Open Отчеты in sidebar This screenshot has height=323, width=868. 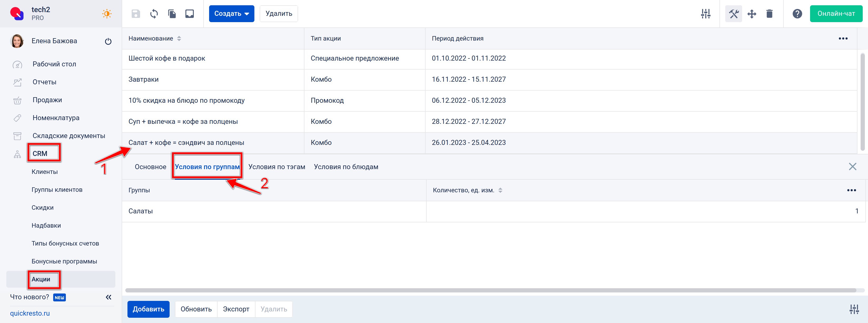tap(45, 82)
